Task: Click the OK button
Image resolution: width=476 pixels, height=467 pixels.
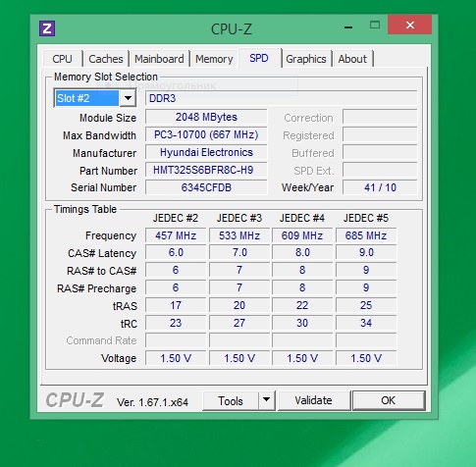Action: (x=389, y=400)
